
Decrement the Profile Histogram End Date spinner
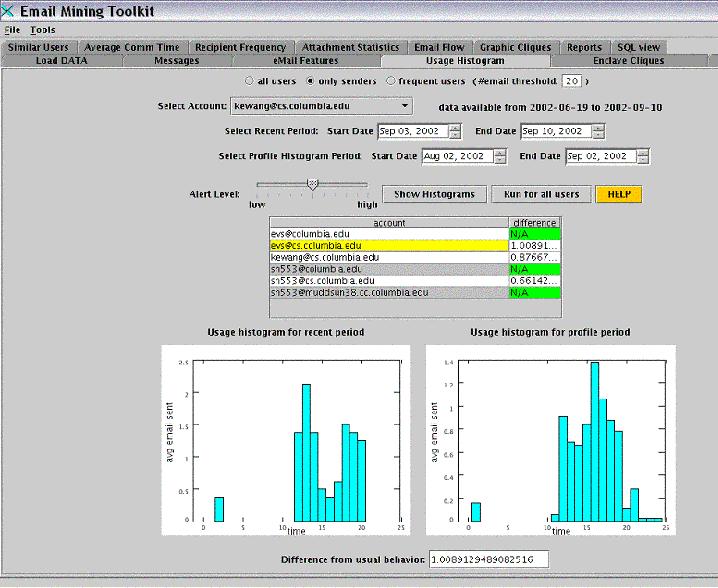[x=643, y=160]
